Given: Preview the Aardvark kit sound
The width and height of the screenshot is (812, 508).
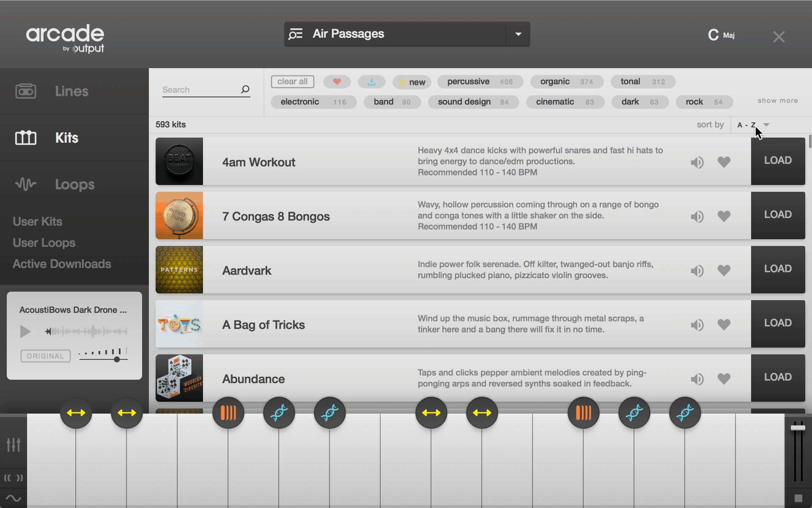Looking at the screenshot, I should (697, 271).
